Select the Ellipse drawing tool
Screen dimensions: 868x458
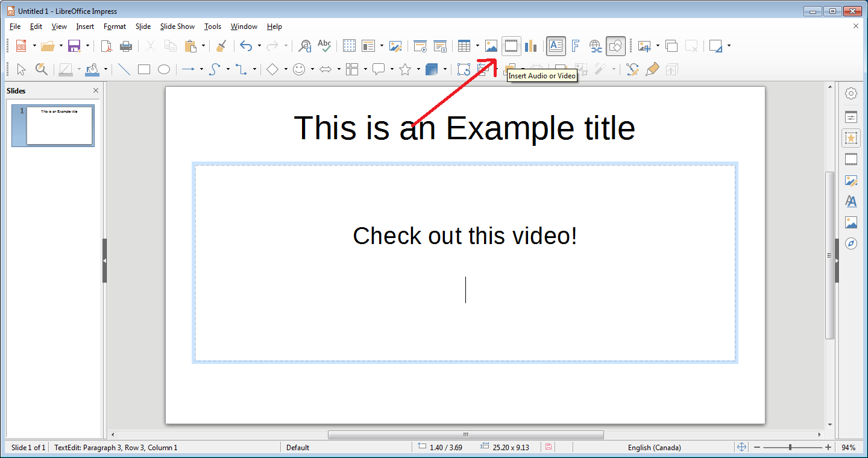pos(164,69)
